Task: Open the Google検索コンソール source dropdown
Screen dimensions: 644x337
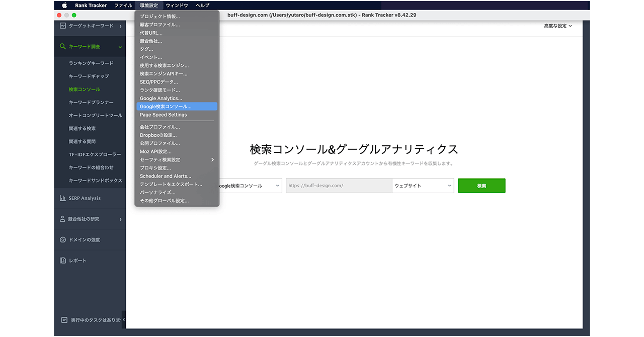Action: [x=249, y=186]
